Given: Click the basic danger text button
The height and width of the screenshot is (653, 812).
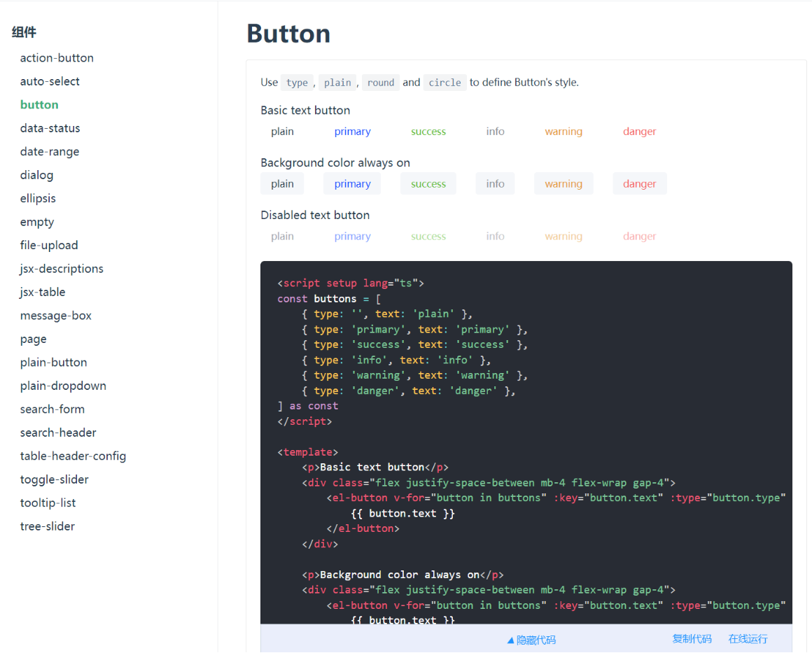Looking at the screenshot, I should [x=639, y=132].
